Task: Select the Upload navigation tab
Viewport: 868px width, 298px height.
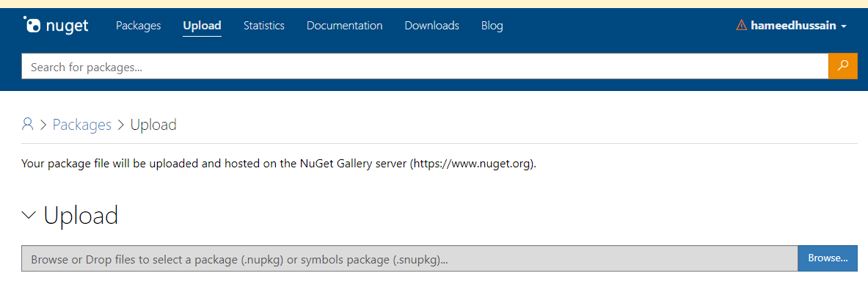Action: click(202, 26)
